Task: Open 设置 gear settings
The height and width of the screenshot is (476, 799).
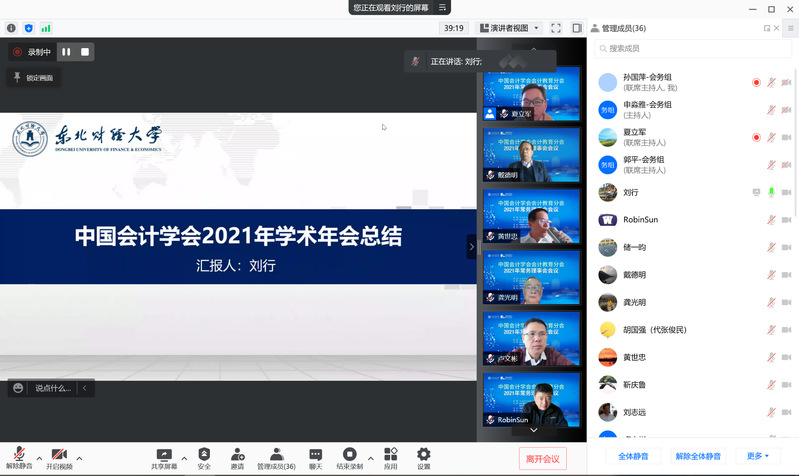Action: point(423,458)
